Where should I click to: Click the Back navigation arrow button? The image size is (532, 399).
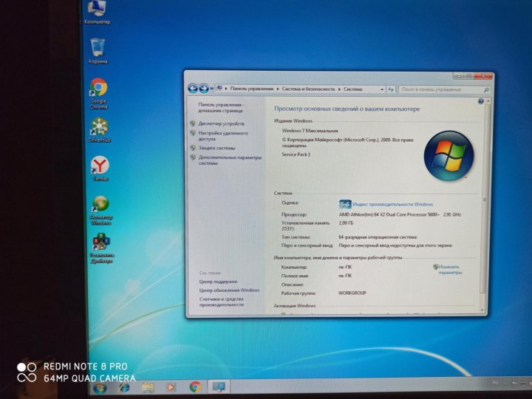tap(192, 89)
